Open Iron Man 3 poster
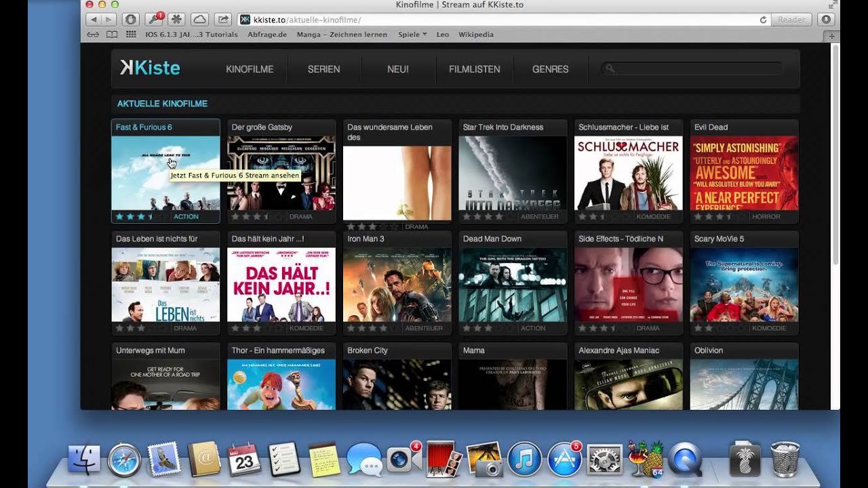The width and height of the screenshot is (868, 488). pyautogui.click(x=397, y=285)
